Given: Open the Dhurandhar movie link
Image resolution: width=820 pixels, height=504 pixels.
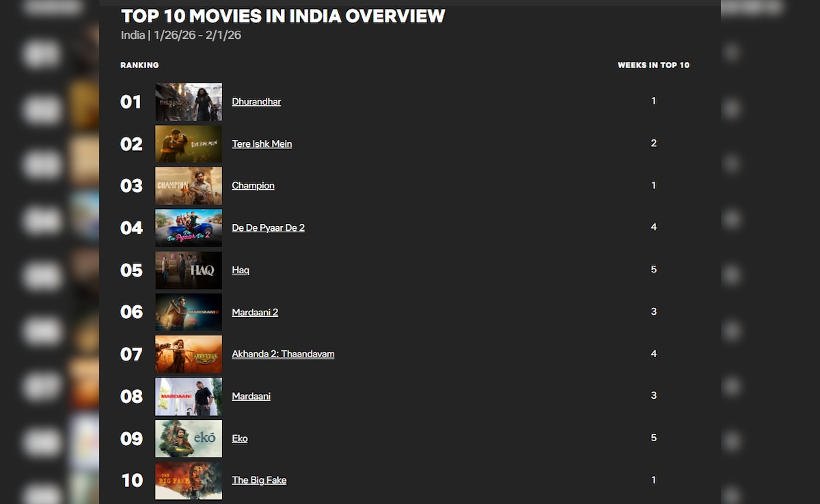Looking at the screenshot, I should pyautogui.click(x=256, y=102).
